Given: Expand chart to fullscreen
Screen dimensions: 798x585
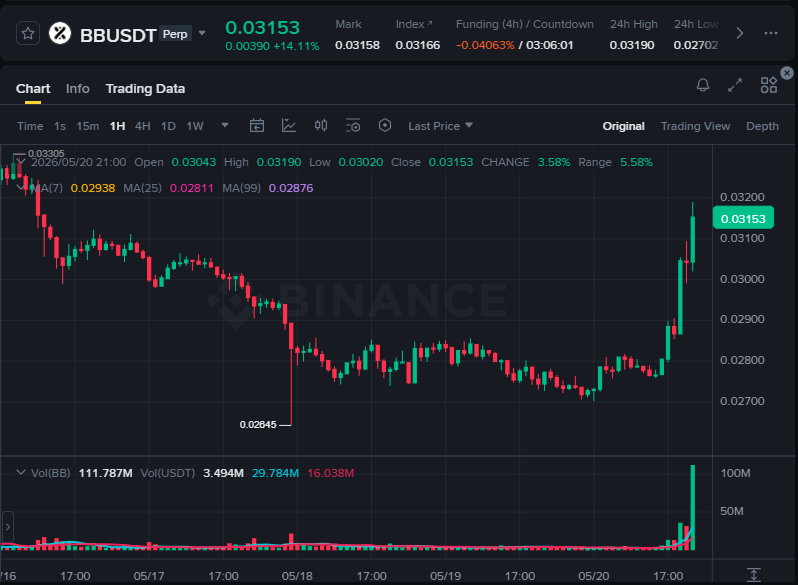Looking at the screenshot, I should coord(734,85).
